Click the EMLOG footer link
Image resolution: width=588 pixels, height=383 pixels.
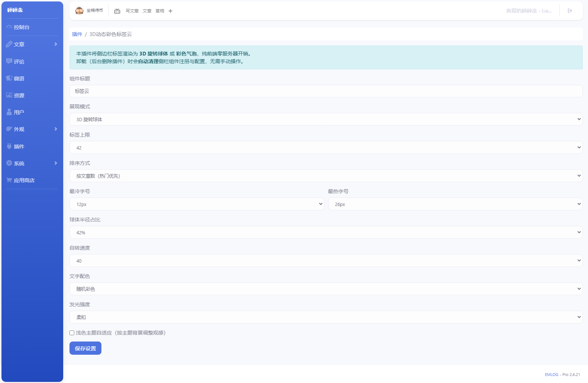tap(552, 375)
